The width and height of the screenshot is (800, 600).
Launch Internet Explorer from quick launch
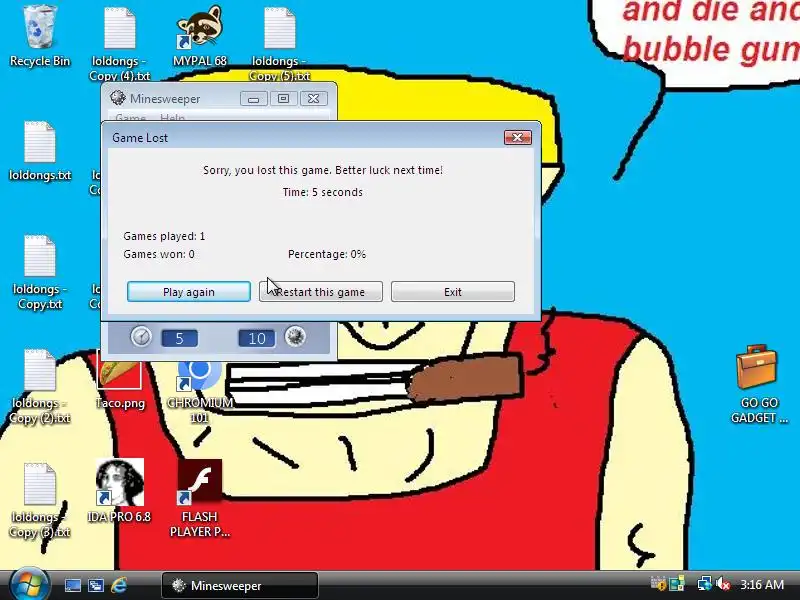pyautogui.click(x=119, y=585)
